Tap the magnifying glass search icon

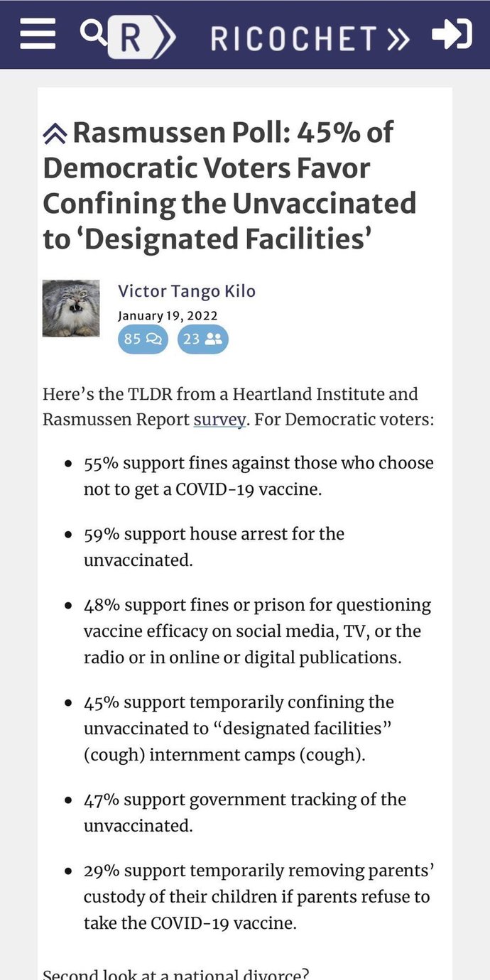[x=93, y=31]
